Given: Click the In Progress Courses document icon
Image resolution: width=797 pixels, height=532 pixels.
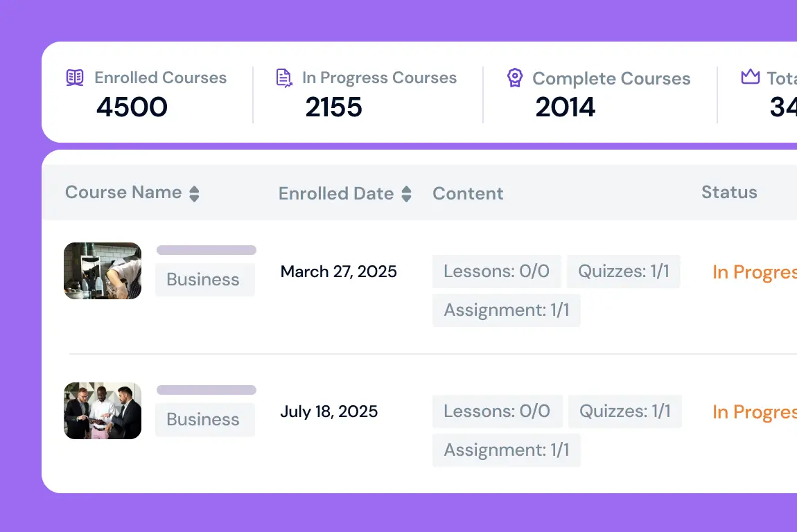Looking at the screenshot, I should point(283,78).
